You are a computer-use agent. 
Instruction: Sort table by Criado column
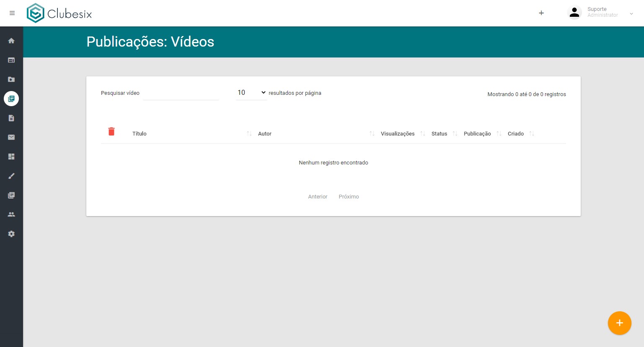pos(516,134)
